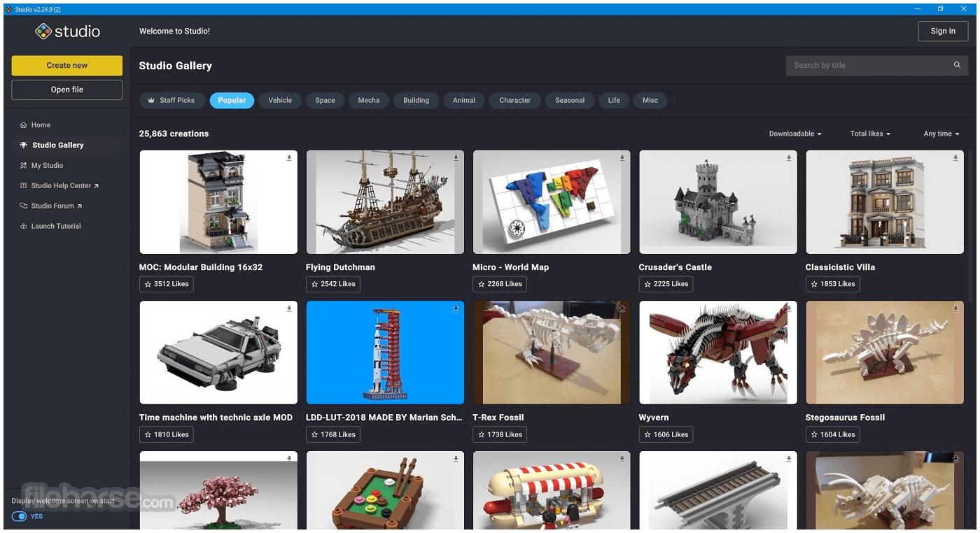Like Micro - World Map (2268 Likes)
980x533 pixels.
coord(500,284)
